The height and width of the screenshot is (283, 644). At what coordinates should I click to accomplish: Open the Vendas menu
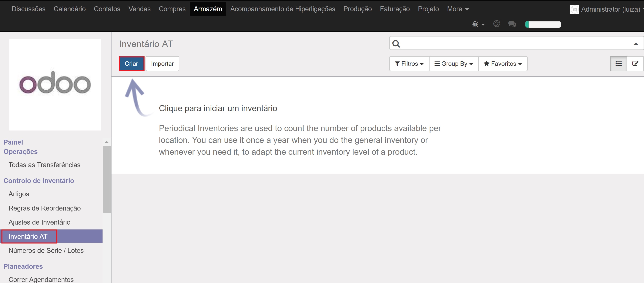139,9
